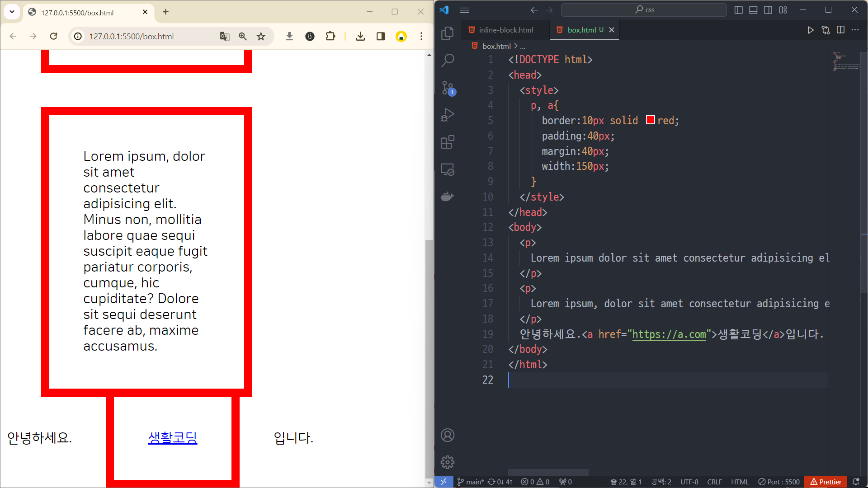This screenshot has width=868, height=488.
Task: Toggle the bottom panel layout
Action: pos(753,10)
